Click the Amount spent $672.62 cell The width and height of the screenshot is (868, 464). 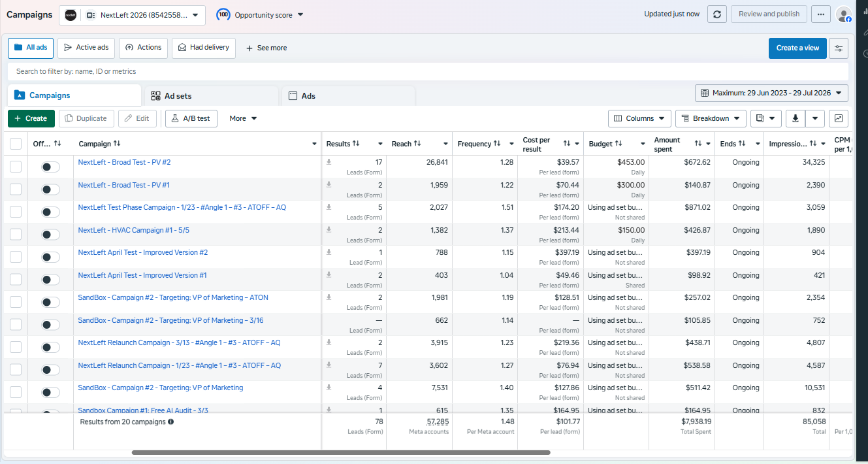point(682,167)
